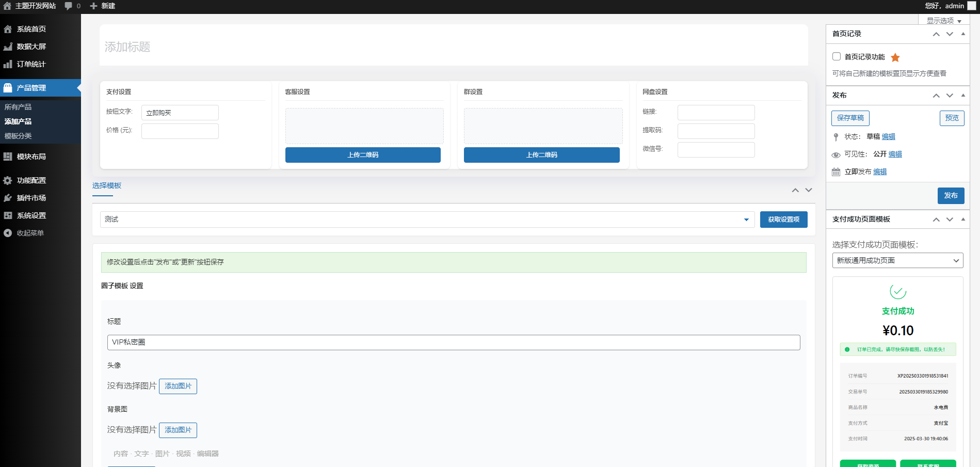Open the 测试 template dropdown
The width and height of the screenshot is (980, 467).
[427, 220]
